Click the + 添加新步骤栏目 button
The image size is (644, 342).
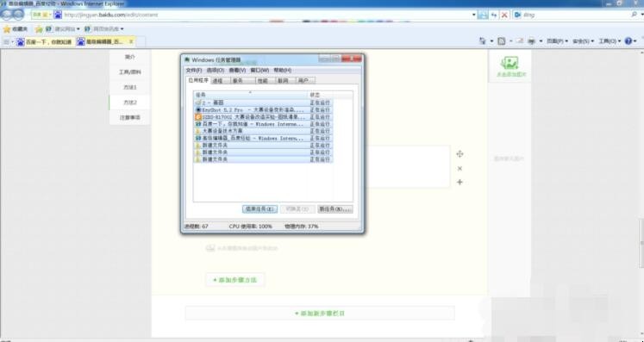[320, 314]
